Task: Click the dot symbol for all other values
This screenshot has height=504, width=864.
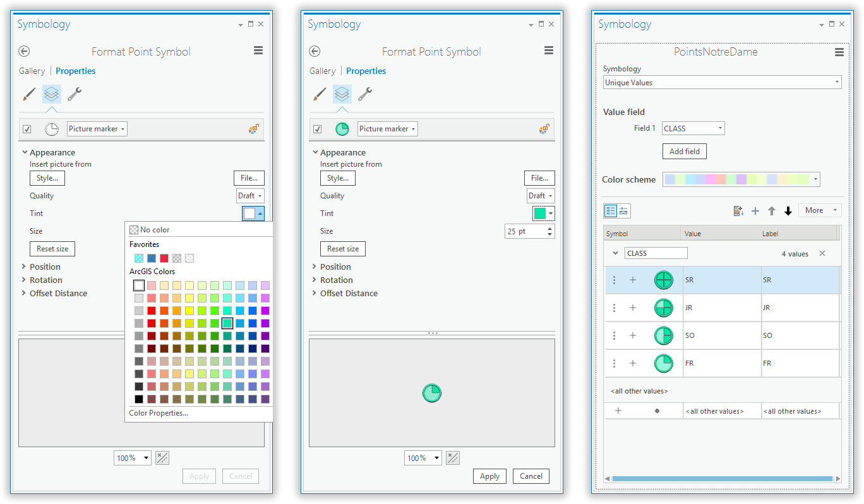Action: point(657,411)
